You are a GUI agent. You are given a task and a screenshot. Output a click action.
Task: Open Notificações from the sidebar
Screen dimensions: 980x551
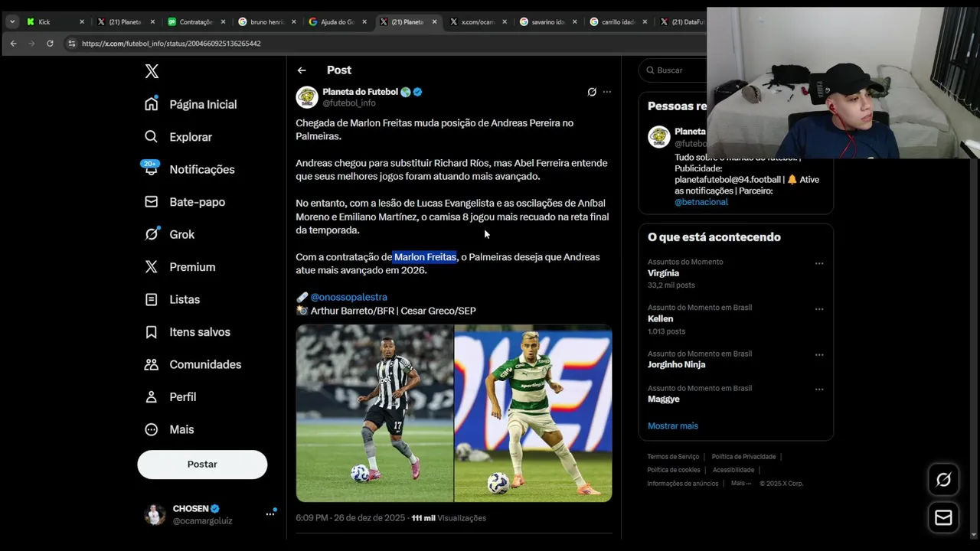point(190,169)
